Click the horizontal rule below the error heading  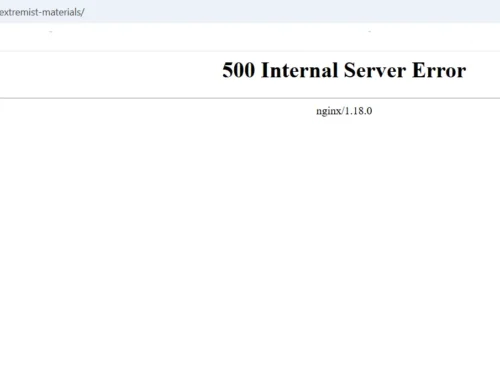click(250, 98)
